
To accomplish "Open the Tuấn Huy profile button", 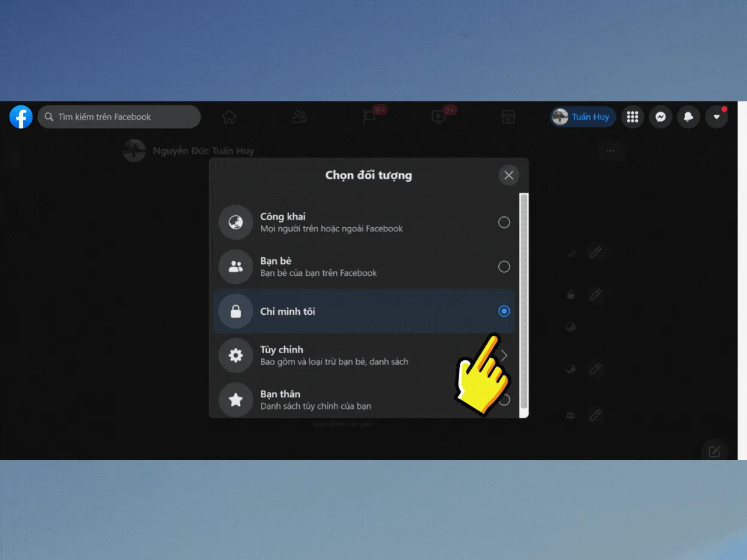I will (x=582, y=117).
